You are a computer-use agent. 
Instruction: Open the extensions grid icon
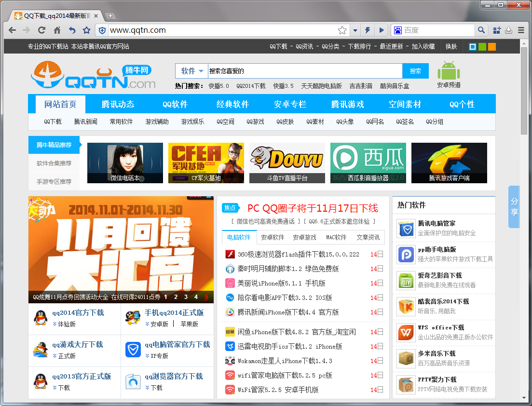[497, 30]
